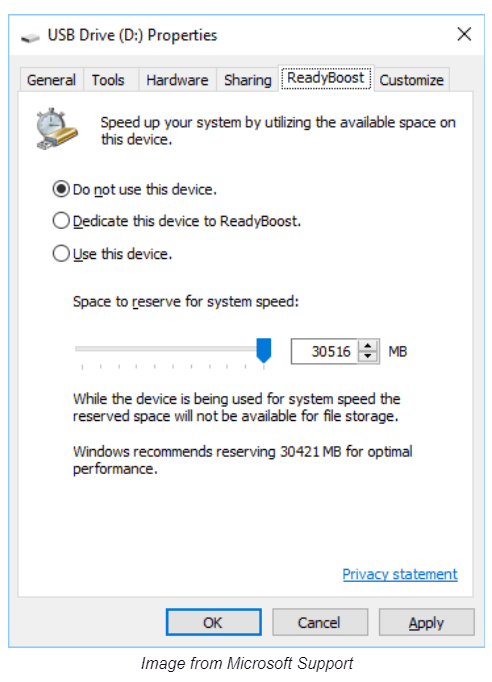This screenshot has width=492, height=682.
Task: Click the Cancel button
Action: coord(320,622)
